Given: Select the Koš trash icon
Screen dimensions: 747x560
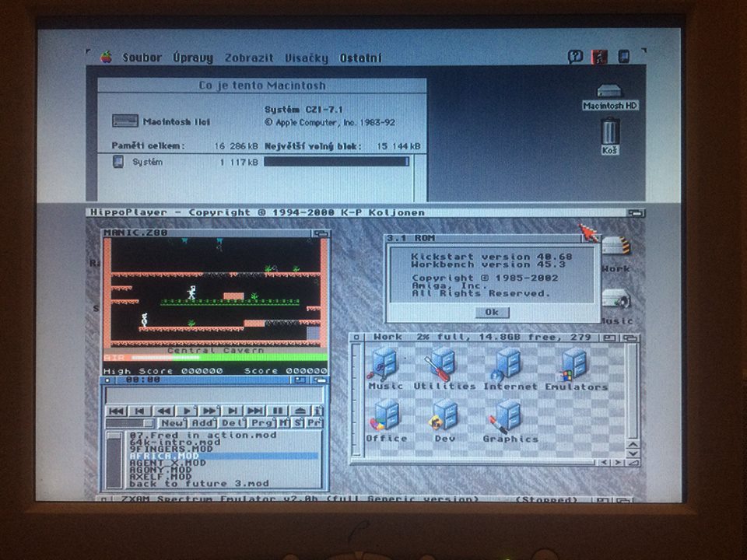Looking at the screenshot, I should pyautogui.click(x=611, y=133).
